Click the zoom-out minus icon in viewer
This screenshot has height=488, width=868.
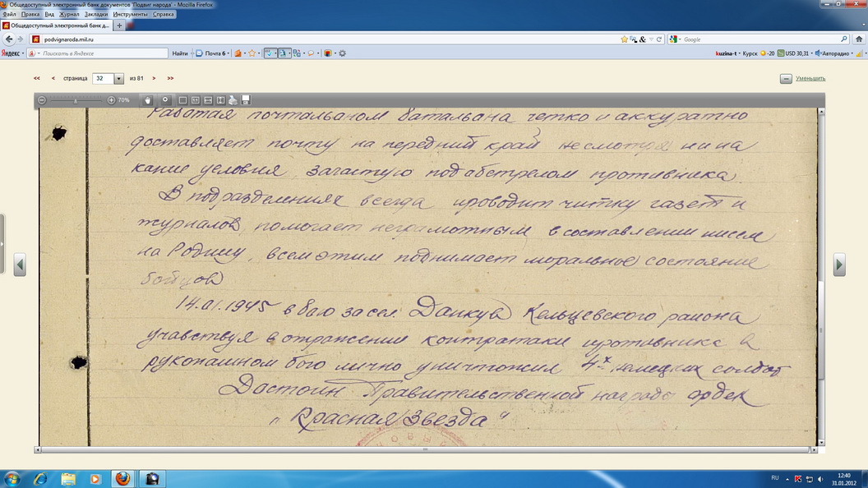click(x=42, y=100)
